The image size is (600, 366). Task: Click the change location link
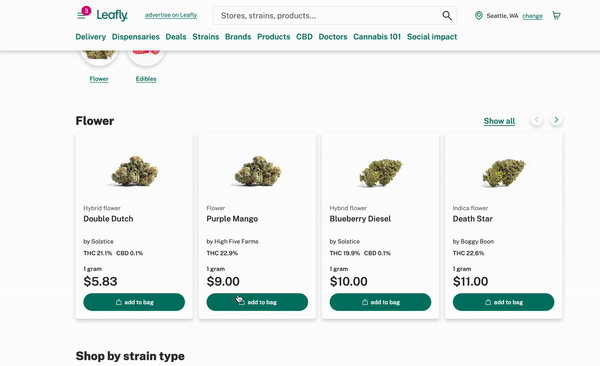[532, 16]
